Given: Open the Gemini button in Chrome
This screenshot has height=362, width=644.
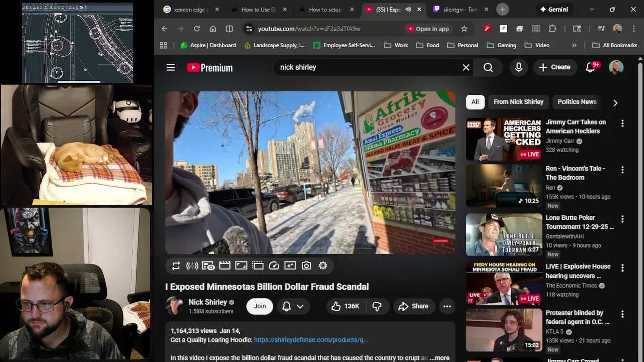Looking at the screenshot, I should point(553,9).
